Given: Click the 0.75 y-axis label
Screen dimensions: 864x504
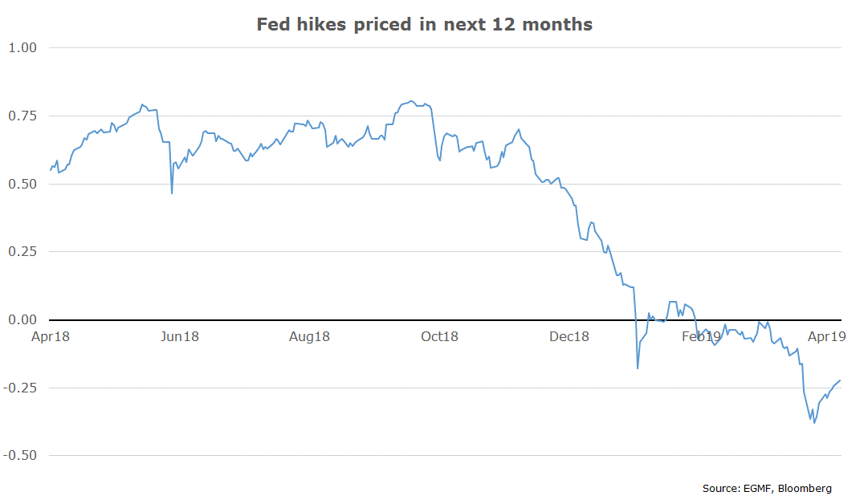Looking at the screenshot, I should pos(22,116).
